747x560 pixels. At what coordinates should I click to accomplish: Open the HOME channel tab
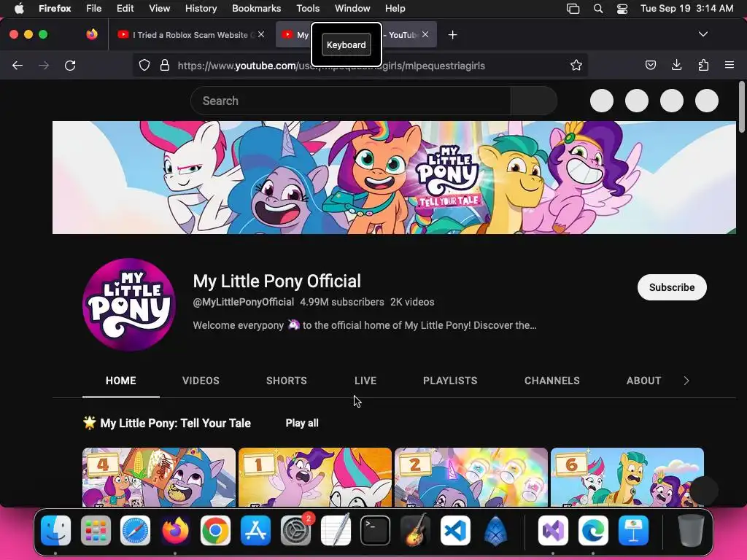(121, 381)
